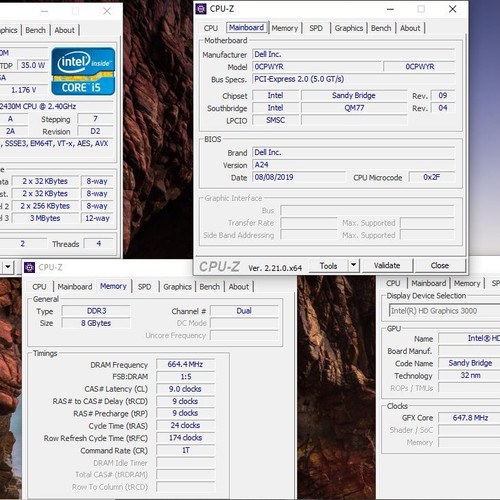Click the Close button beside Validate
Image resolution: width=500 pixels, height=500 pixels.
[x=440, y=266]
